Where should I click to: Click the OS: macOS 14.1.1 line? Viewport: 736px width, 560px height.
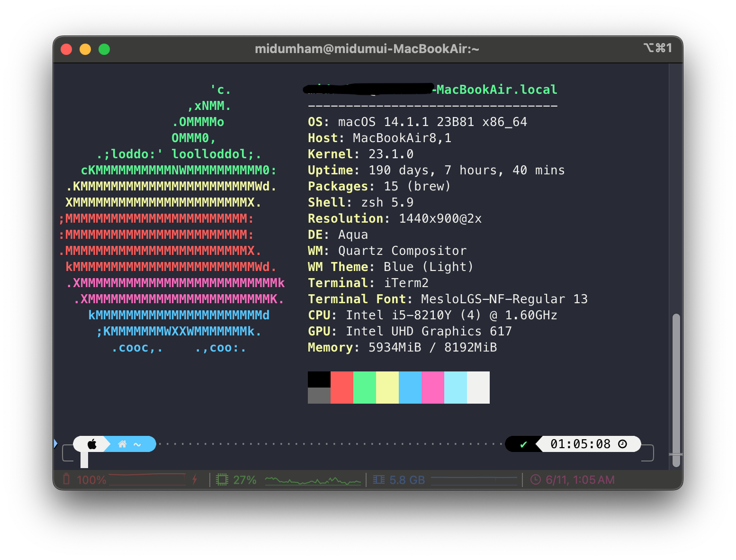pyautogui.click(x=417, y=122)
